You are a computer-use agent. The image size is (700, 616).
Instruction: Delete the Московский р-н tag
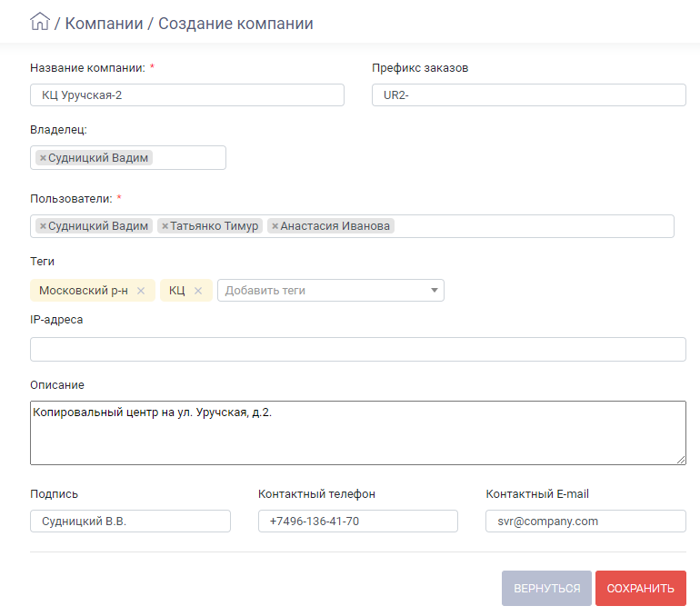click(x=141, y=291)
